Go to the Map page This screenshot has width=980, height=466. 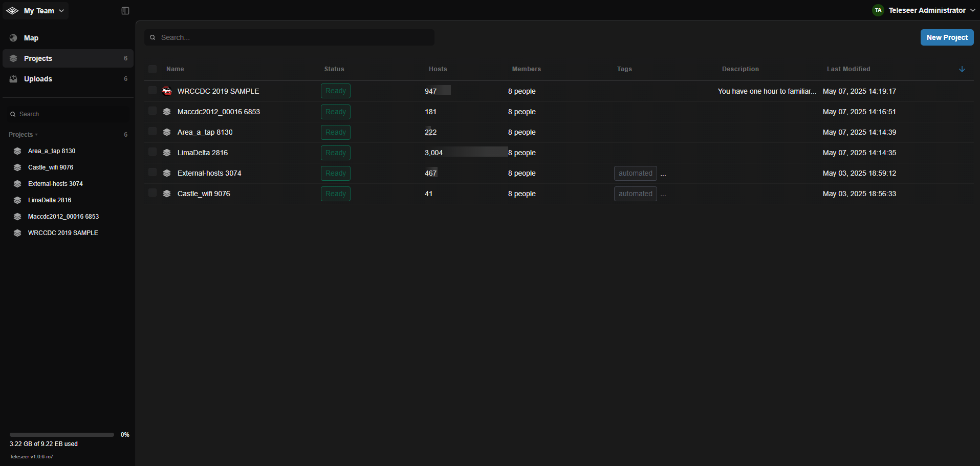[68, 38]
